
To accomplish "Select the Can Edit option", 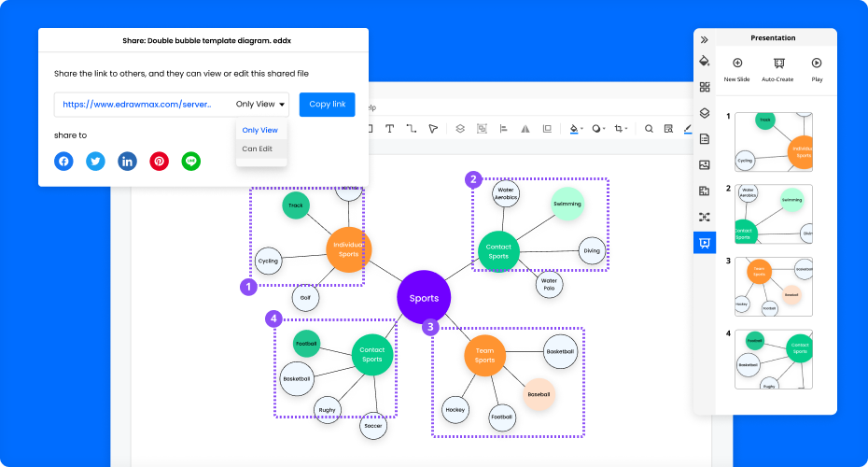I will pos(258,149).
